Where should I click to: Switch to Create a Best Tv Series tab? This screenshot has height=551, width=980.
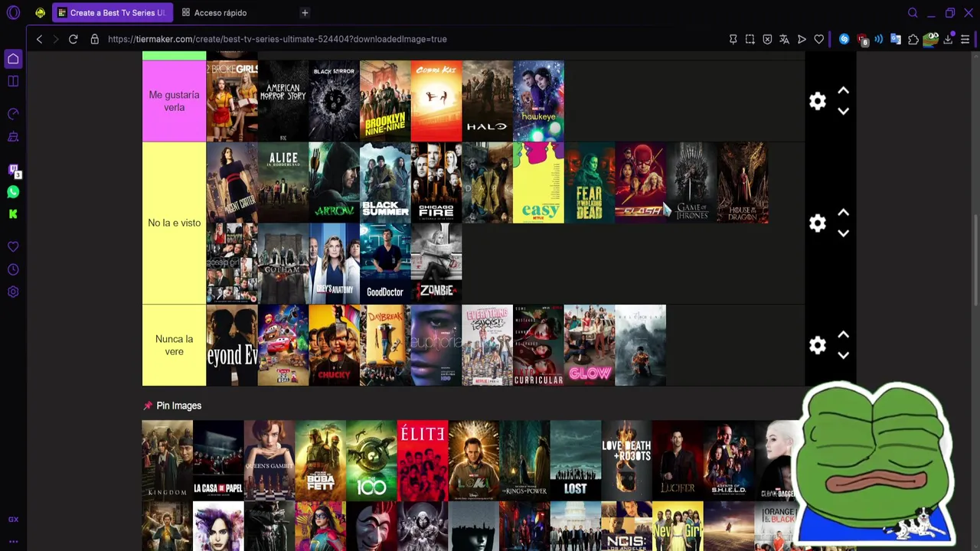tap(113, 13)
